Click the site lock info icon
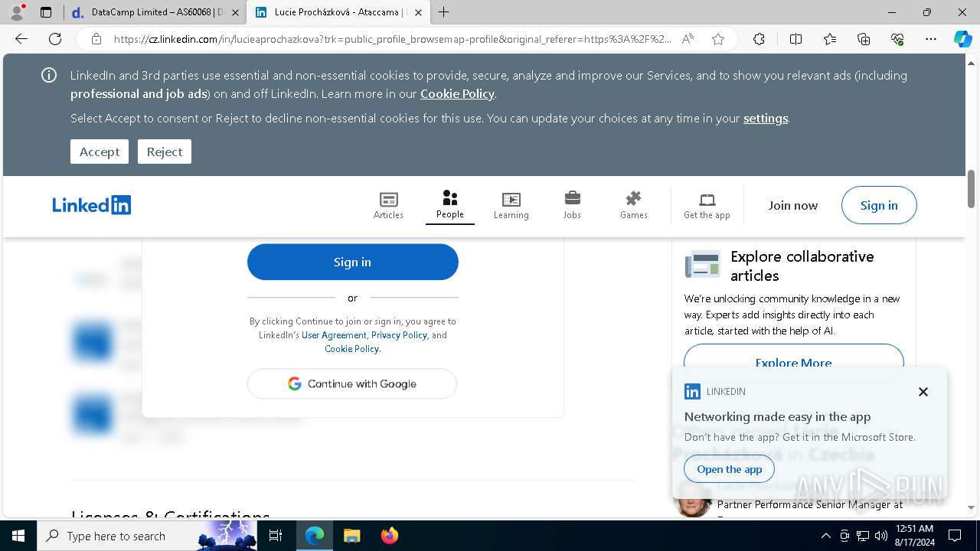980x551 pixels. click(96, 39)
